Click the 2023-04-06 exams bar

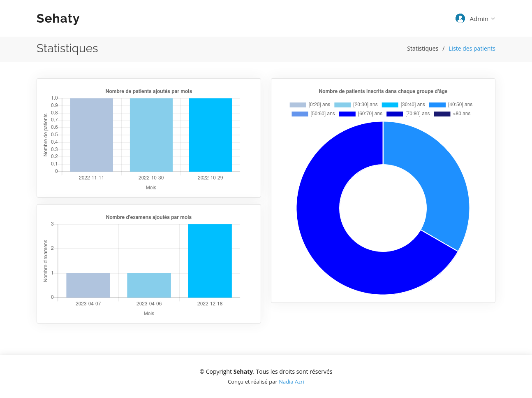(149, 285)
